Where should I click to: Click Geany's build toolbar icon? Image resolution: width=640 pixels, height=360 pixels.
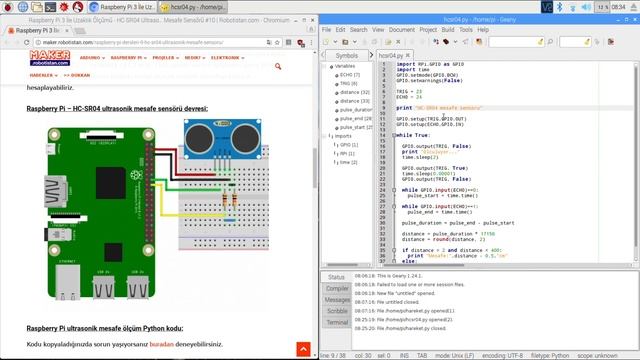tap(446, 42)
